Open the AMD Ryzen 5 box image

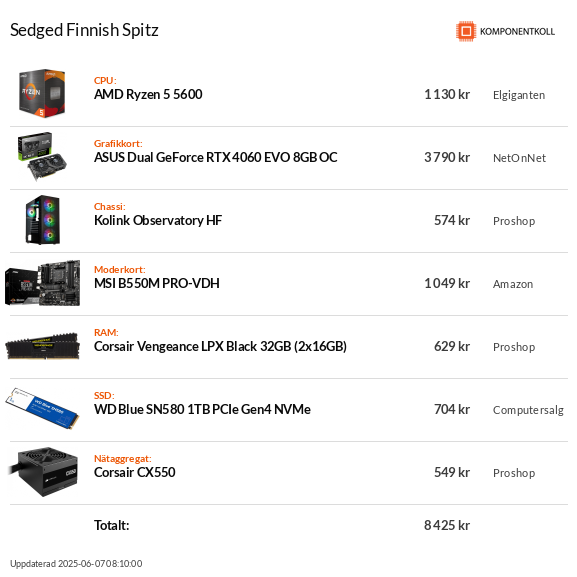pos(42,93)
